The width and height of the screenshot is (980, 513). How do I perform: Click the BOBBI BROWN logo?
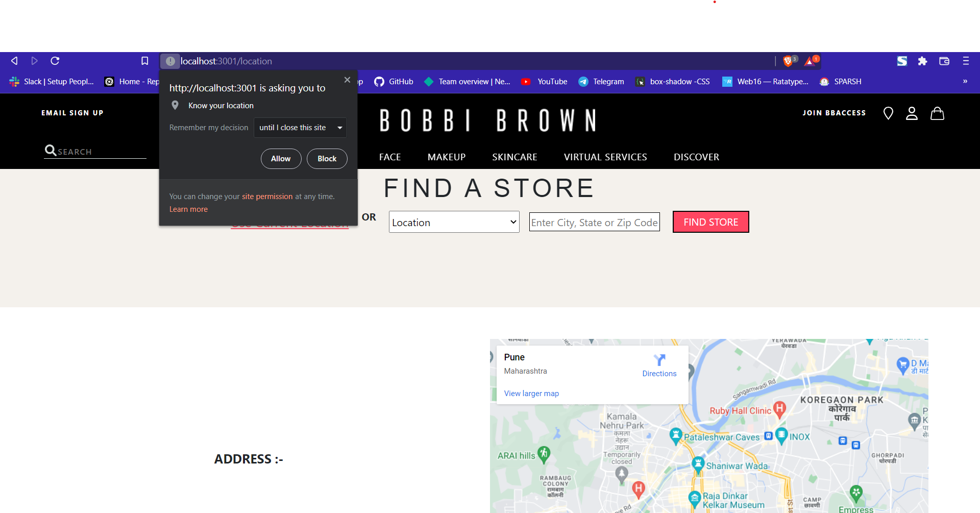pyautogui.click(x=488, y=120)
